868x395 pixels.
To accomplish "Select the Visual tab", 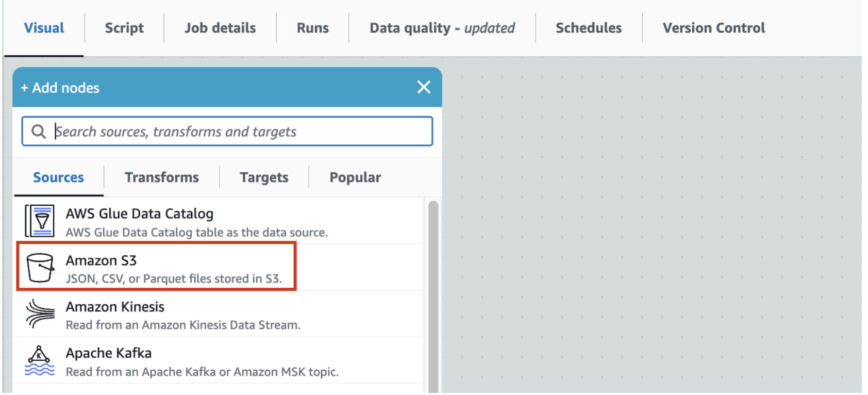I will (44, 28).
